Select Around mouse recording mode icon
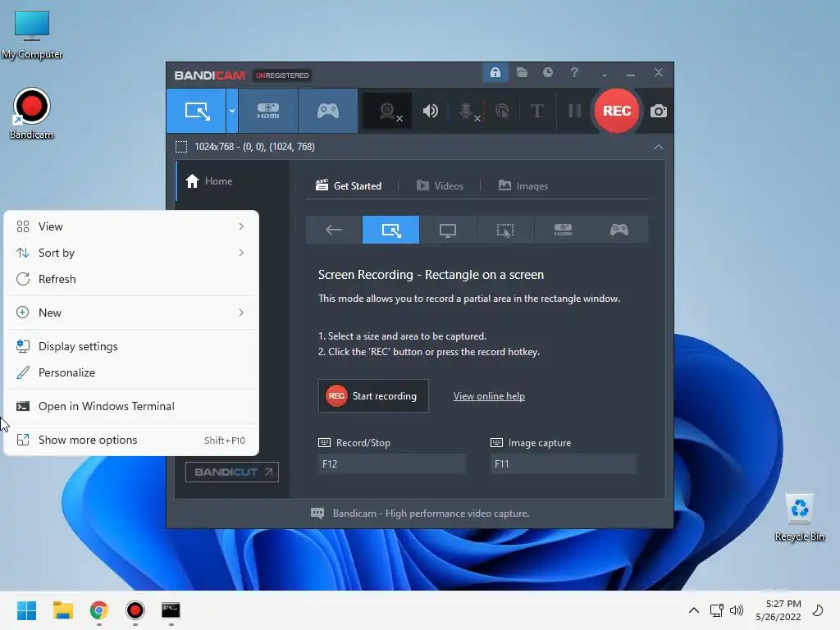Screen dimensions: 840x630 coord(504,230)
